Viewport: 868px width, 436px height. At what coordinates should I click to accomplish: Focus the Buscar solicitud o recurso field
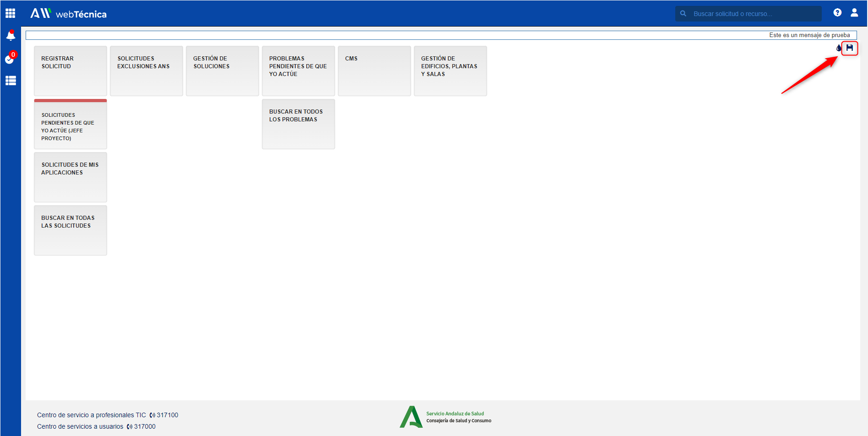749,14
